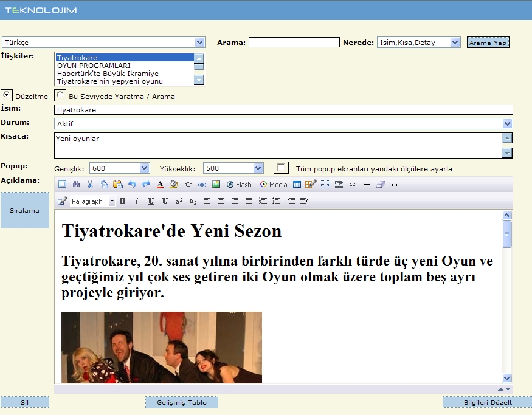The height and width of the screenshot is (415, 532).
Task: Select the Düzeltme radio button
Action: point(7,95)
